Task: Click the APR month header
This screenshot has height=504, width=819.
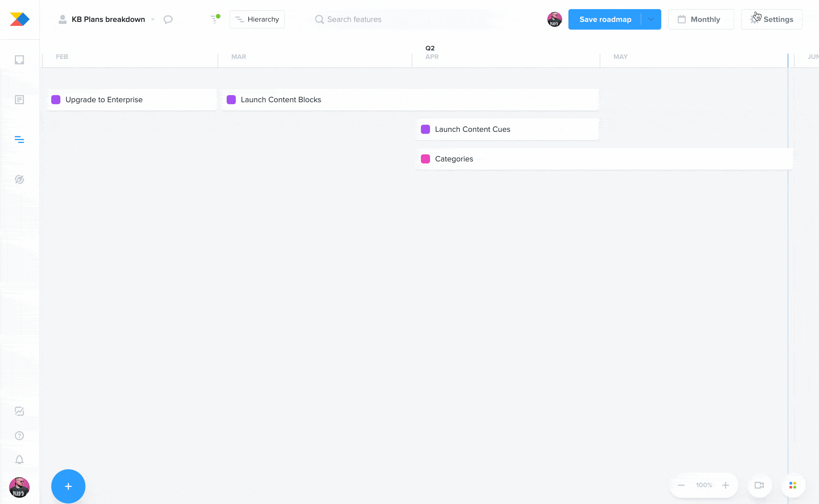Action: [x=432, y=57]
